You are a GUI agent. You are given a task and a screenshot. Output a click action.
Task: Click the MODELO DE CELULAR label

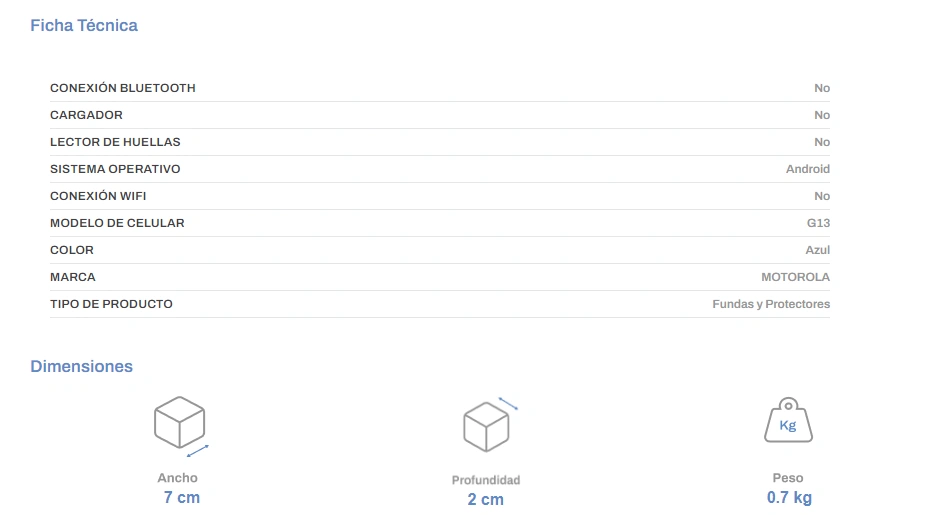pos(117,223)
